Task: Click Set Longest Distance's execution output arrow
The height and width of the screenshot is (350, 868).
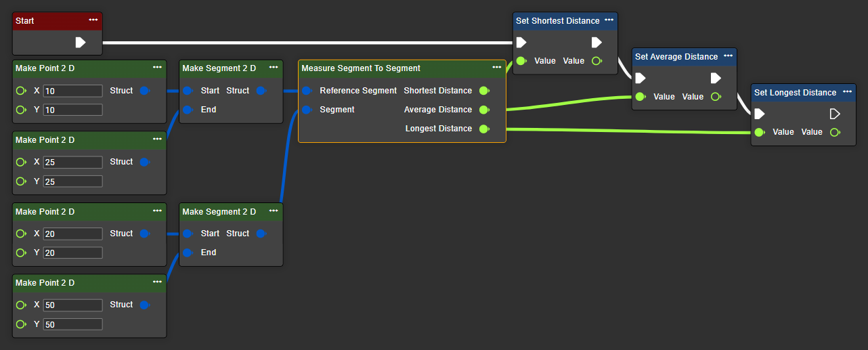Action: point(835,114)
